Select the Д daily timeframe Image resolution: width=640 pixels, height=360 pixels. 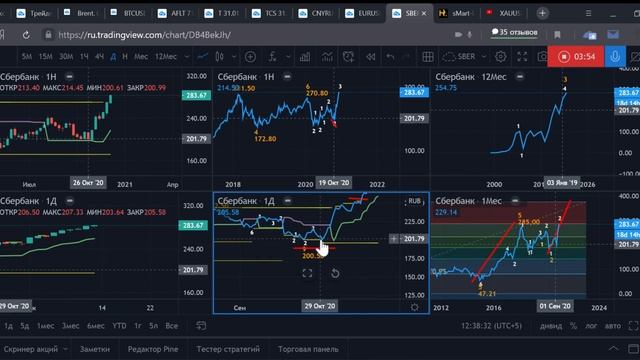pyautogui.click(x=113, y=57)
